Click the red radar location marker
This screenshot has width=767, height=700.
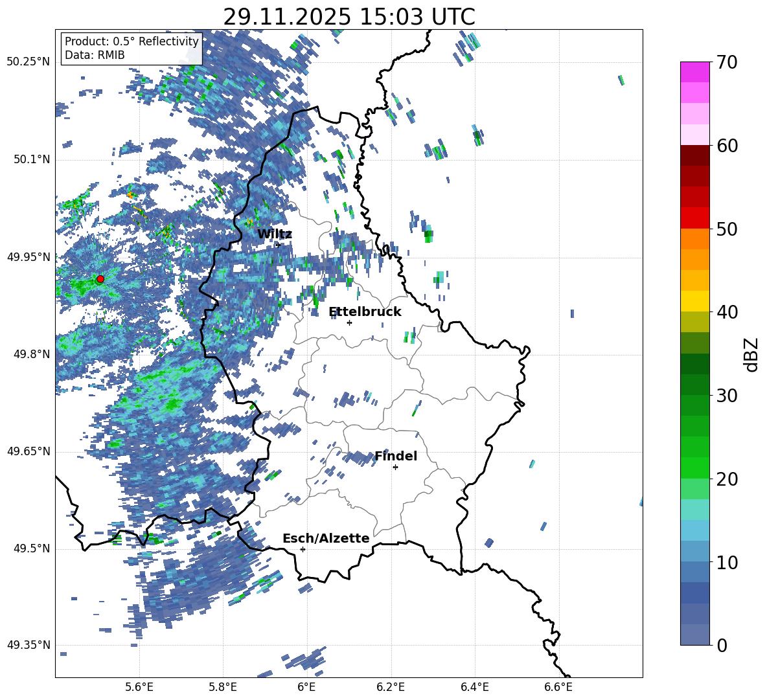[x=100, y=279]
